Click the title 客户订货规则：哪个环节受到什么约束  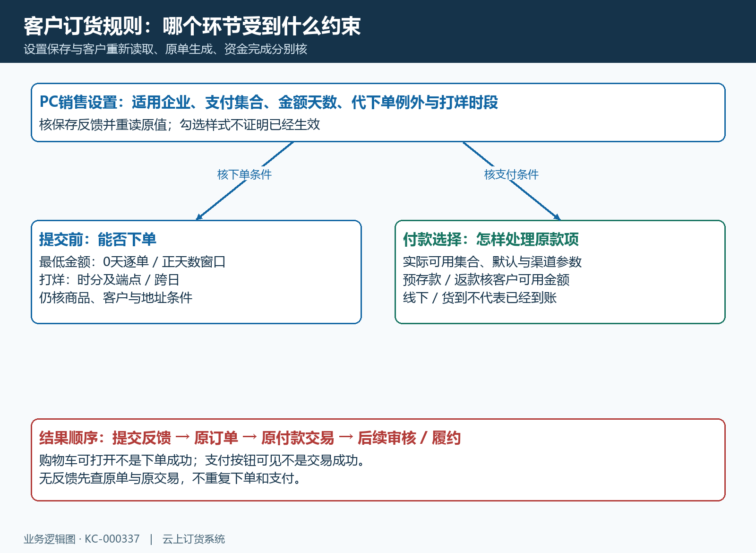click(192, 26)
